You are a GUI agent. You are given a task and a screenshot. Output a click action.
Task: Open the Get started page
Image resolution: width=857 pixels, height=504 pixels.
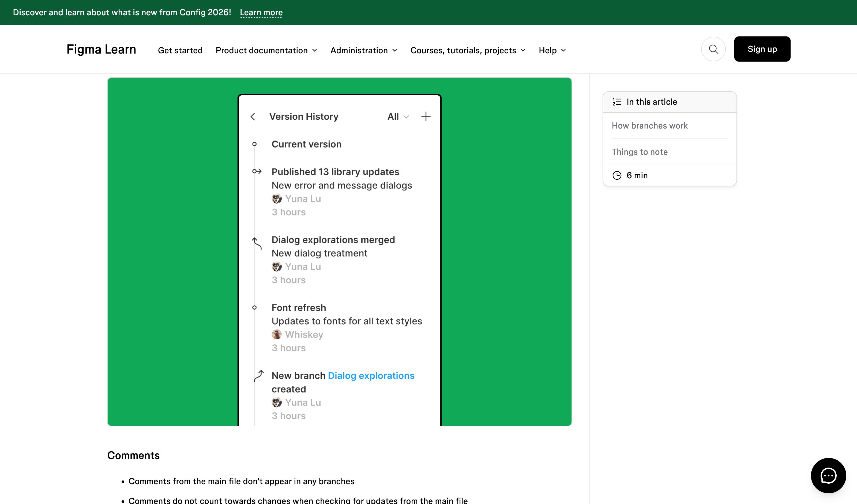coord(180,50)
